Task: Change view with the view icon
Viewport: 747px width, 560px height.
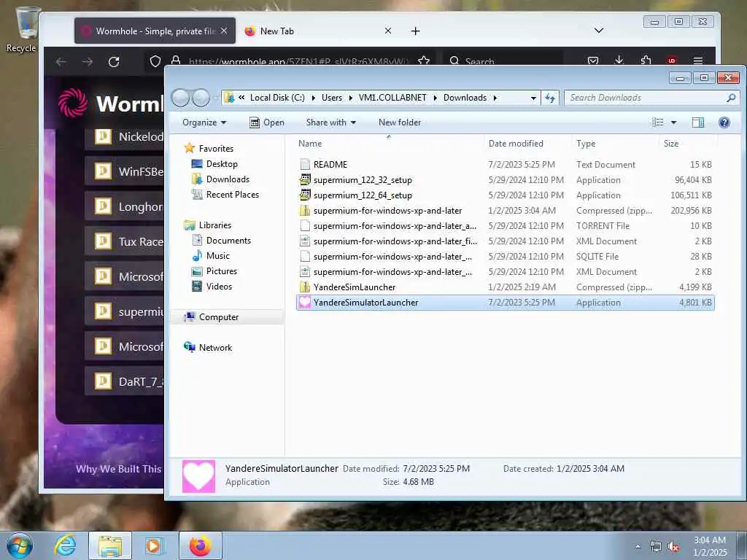Action: pyautogui.click(x=658, y=122)
